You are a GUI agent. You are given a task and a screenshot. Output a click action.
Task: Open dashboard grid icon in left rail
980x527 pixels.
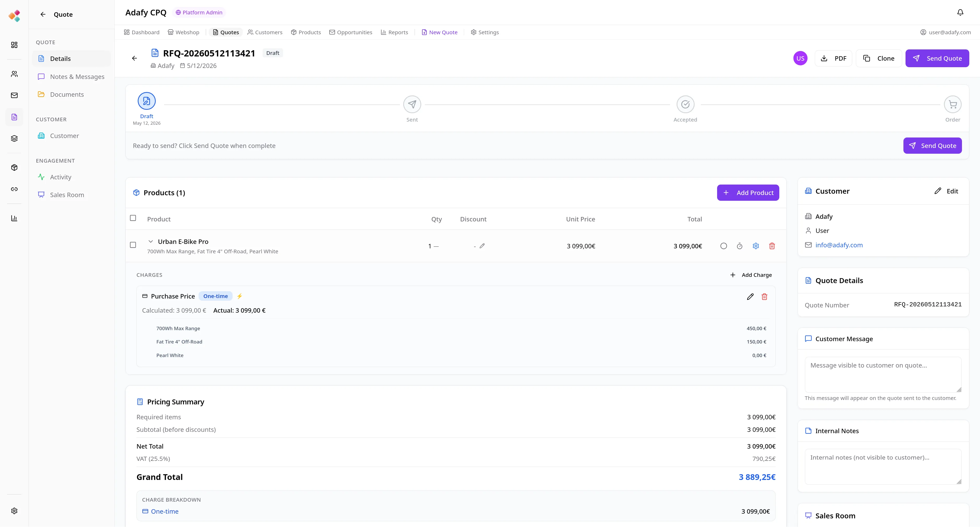click(14, 45)
